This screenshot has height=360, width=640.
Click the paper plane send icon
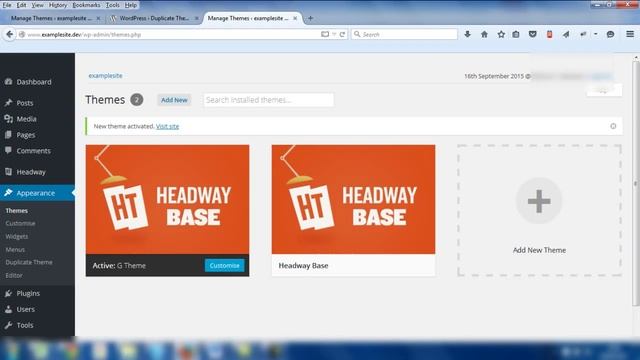(x=566, y=34)
